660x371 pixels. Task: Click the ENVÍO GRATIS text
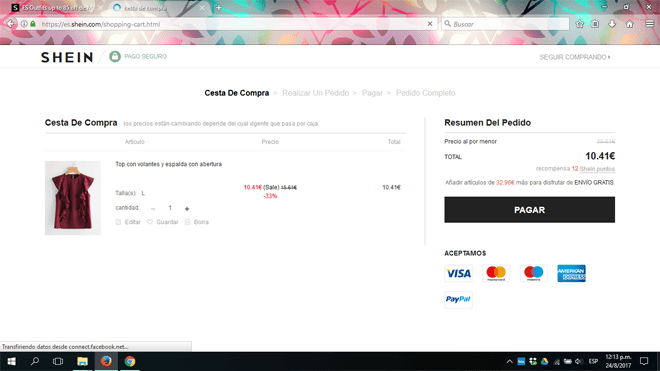(594, 183)
